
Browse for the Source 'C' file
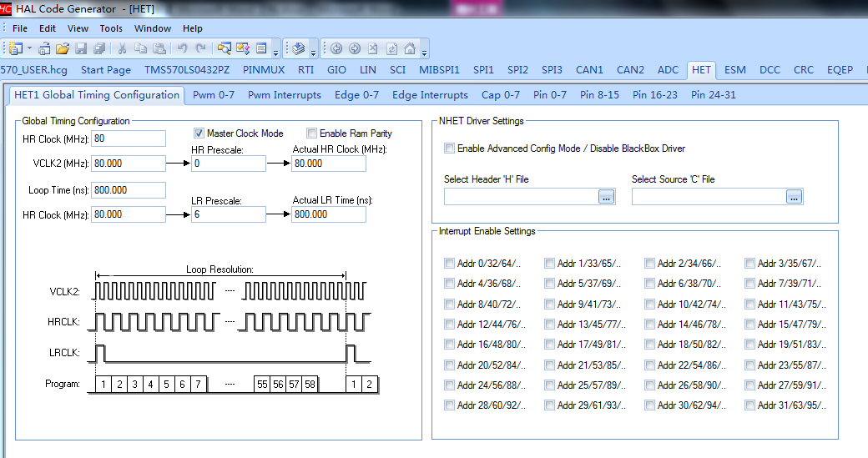794,196
